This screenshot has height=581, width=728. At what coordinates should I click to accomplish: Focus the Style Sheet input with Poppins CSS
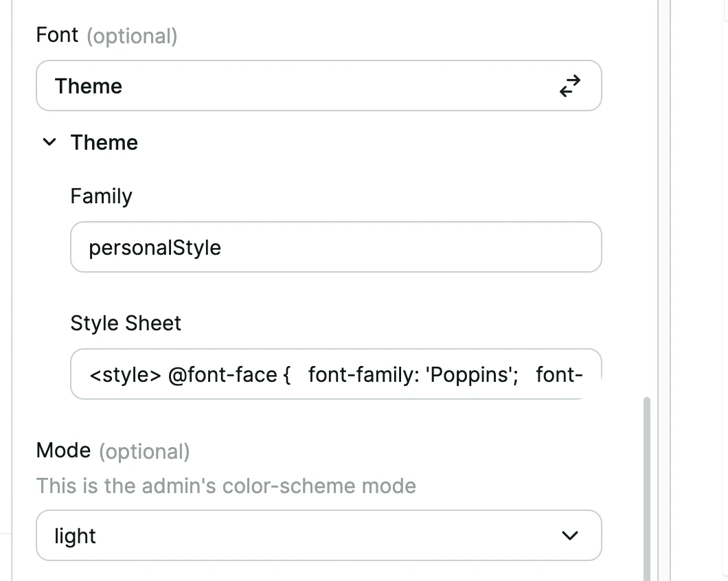coord(336,374)
